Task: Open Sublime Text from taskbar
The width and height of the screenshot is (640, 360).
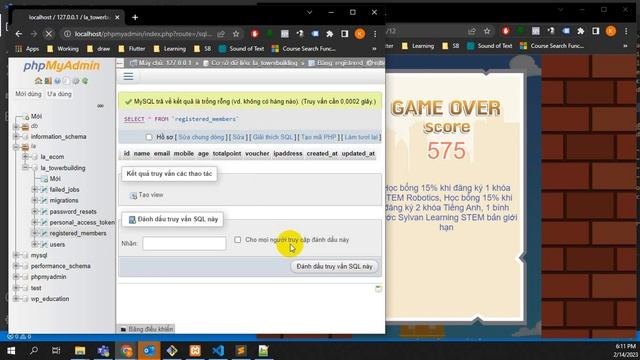Action: point(241,351)
